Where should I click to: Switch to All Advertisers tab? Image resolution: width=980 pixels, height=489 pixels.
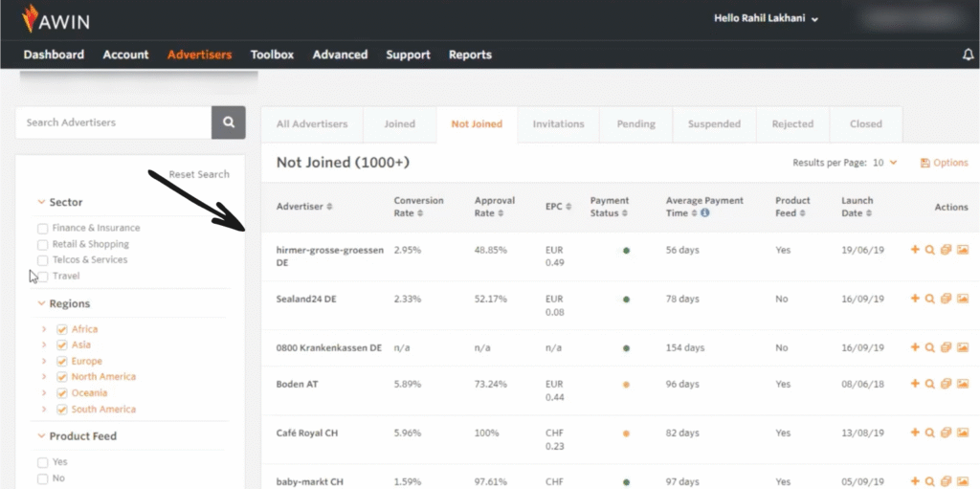pos(312,123)
